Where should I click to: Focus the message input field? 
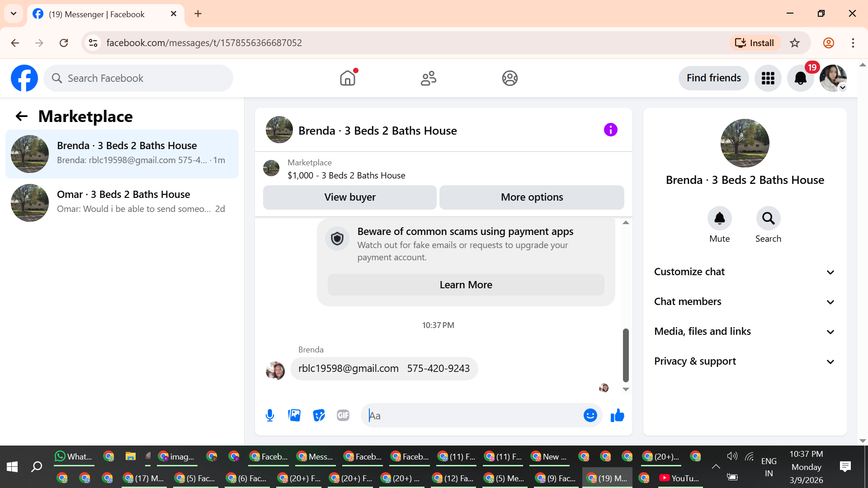point(472,416)
